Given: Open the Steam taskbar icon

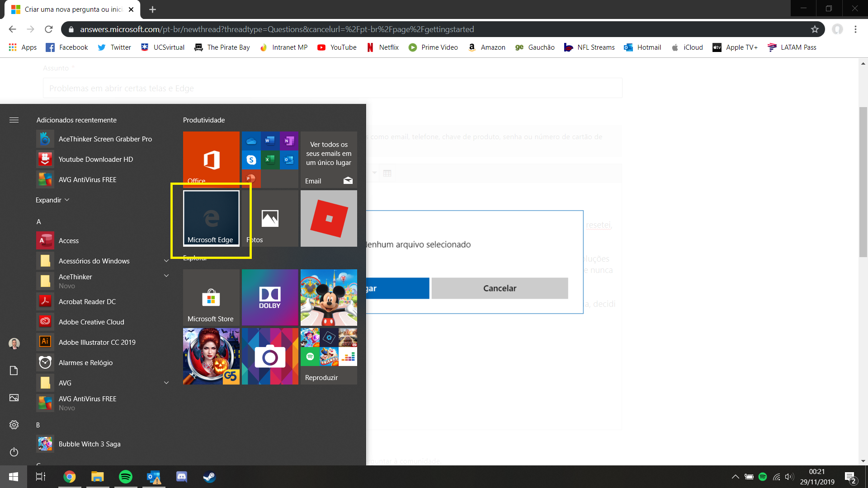Looking at the screenshot, I should pos(209,477).
